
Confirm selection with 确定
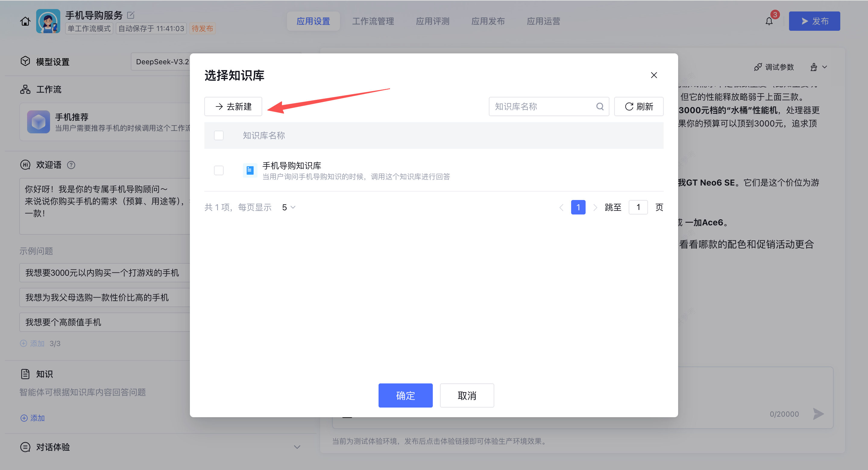click(405, 395)
